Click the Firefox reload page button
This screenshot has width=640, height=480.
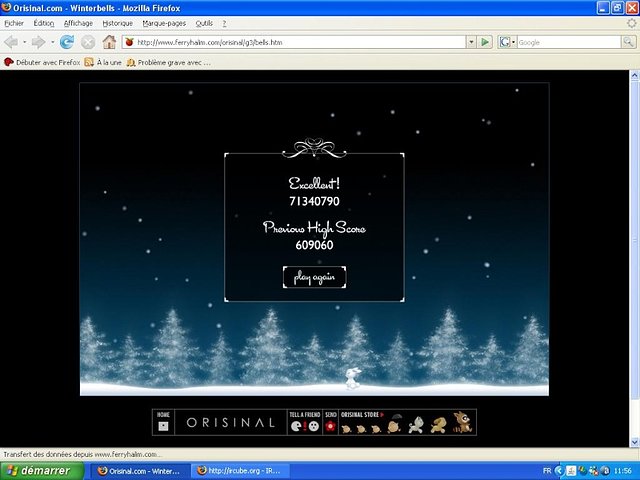coord(67,42)
